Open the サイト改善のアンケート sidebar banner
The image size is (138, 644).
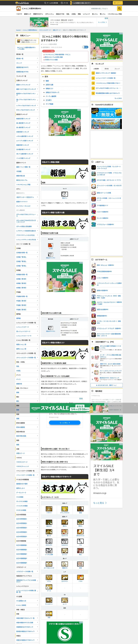pyautogui.click(x=27, y=41)
